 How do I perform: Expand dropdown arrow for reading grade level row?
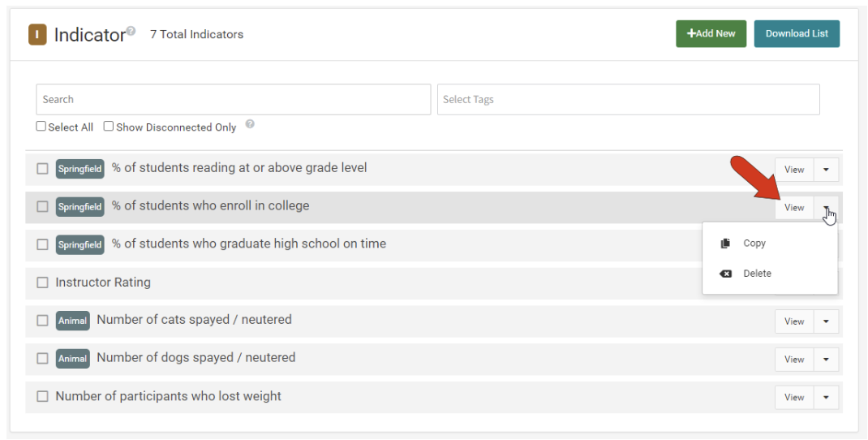pyautogui.click(x=826, y=170)
